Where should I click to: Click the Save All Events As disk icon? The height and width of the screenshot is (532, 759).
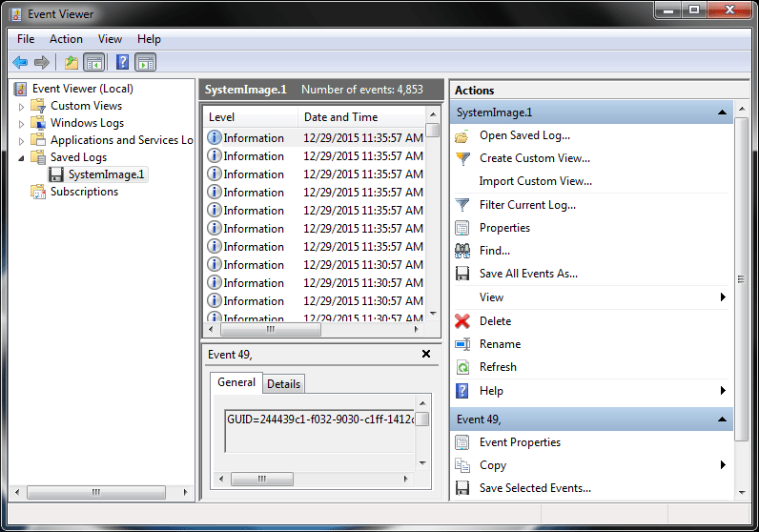pos(462,274)
